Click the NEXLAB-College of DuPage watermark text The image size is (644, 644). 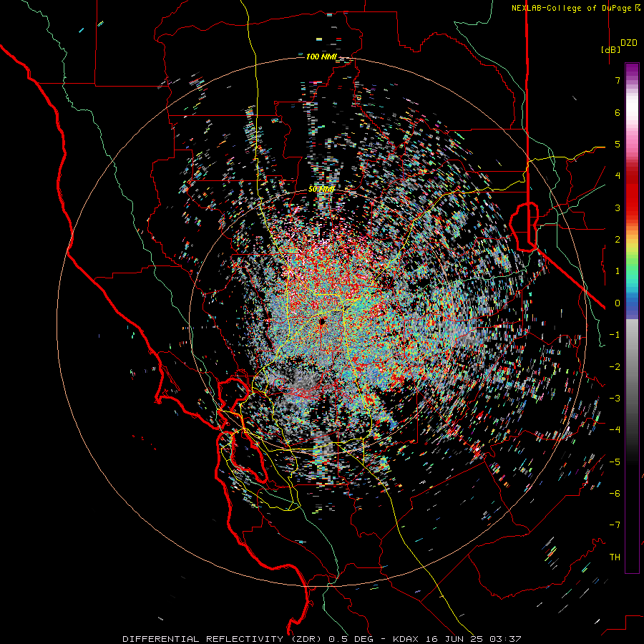(x=575, y=8)
